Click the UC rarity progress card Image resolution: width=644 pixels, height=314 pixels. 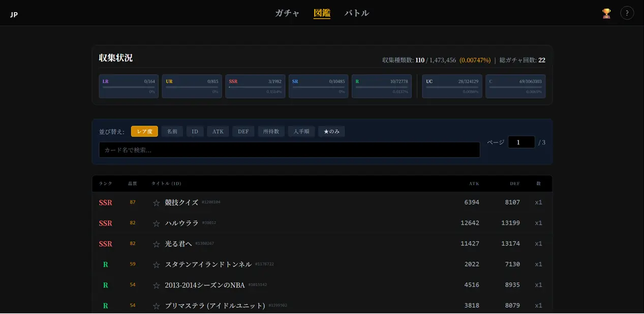tap(452, 86)
